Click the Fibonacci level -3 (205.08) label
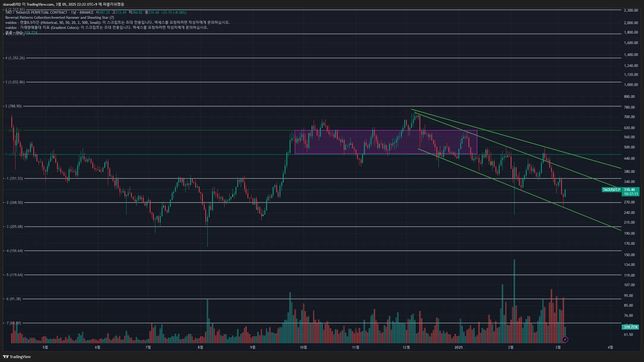644x362 pixels. (14, 227)
